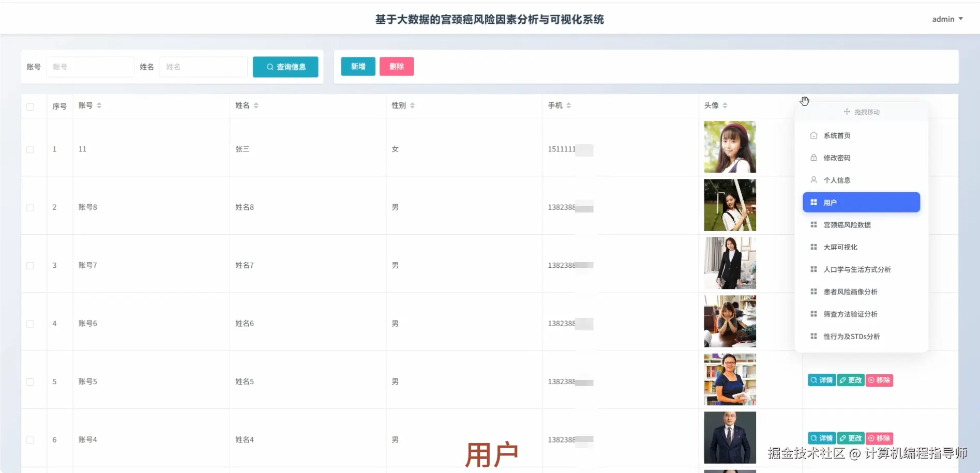The height and width of the screenshot is (473, 980).
Task: Click the name cell 张三
Action: pyautogui.click(x=243, y=149)
